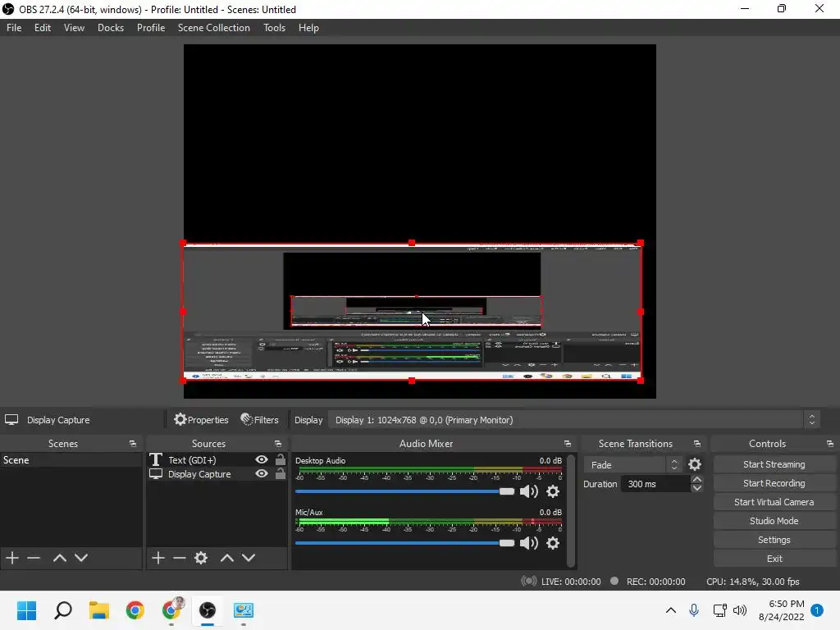Open the taskbar clock and date

pos(782,610)
